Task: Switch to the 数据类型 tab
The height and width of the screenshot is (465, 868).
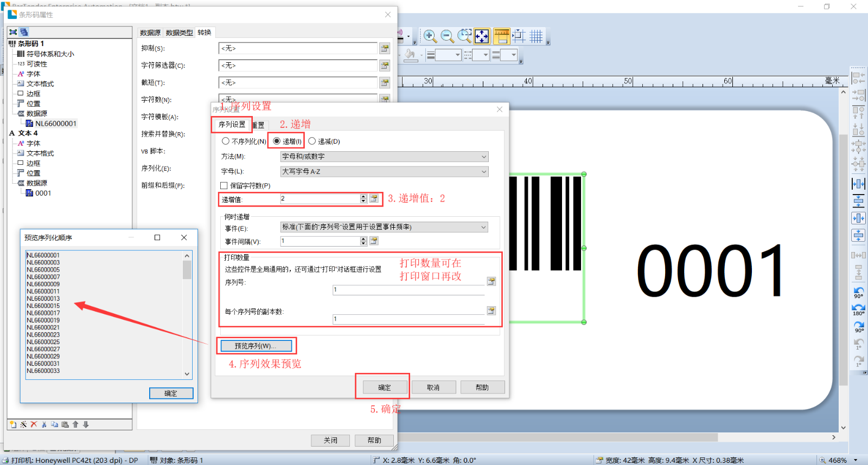Action: tap(179, 33)
